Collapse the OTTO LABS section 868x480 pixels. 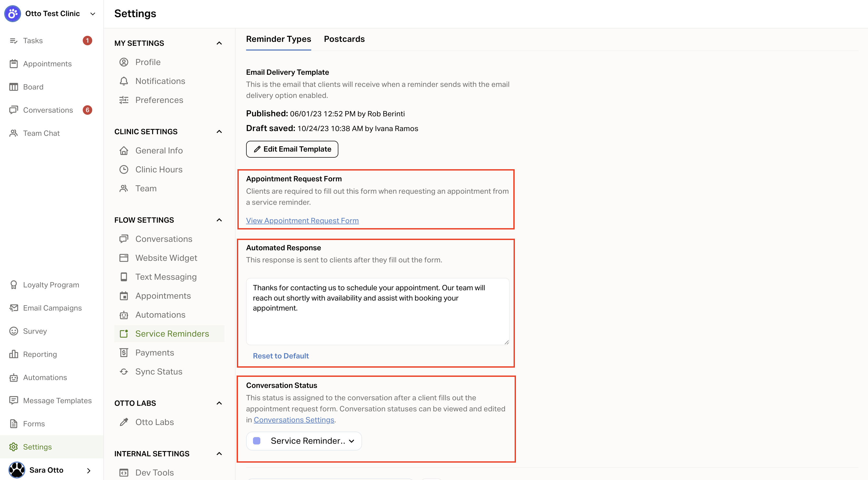coord(219,403)
